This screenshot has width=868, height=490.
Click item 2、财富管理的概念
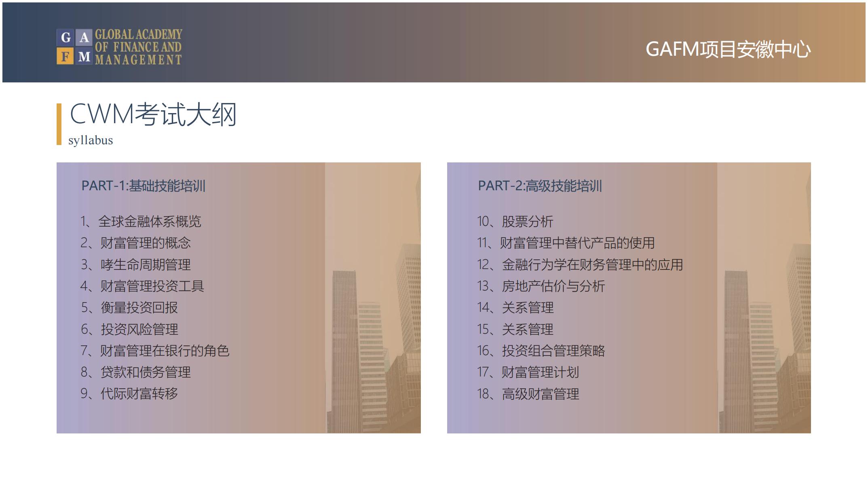click(x=135, y=243)
